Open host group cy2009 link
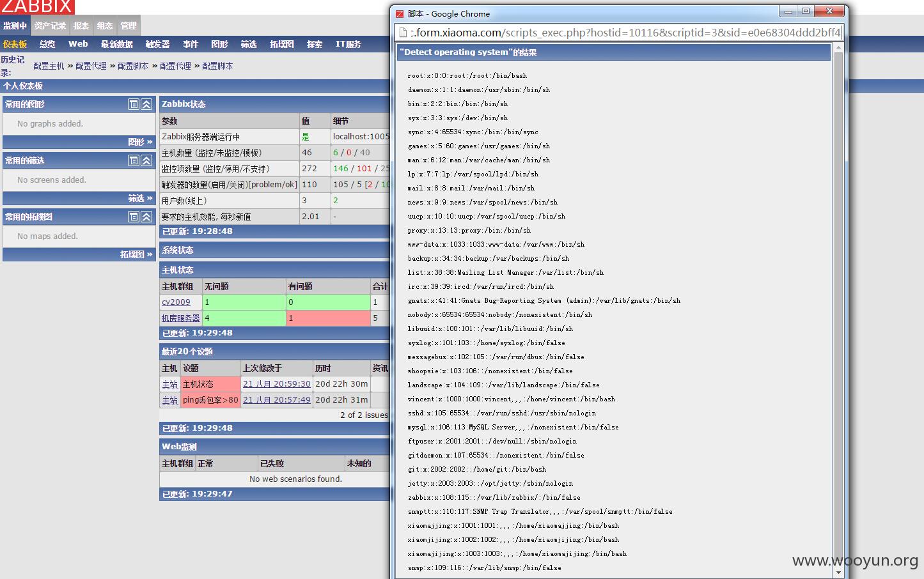The image size is (924, 579). (176, 302)
